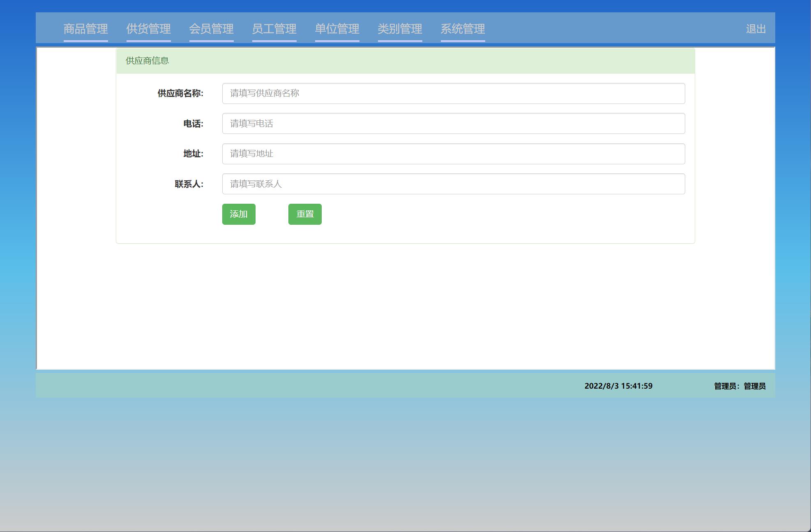Focus the 联系人 input field
Screen dimensions: 811x532
(452, 184)
